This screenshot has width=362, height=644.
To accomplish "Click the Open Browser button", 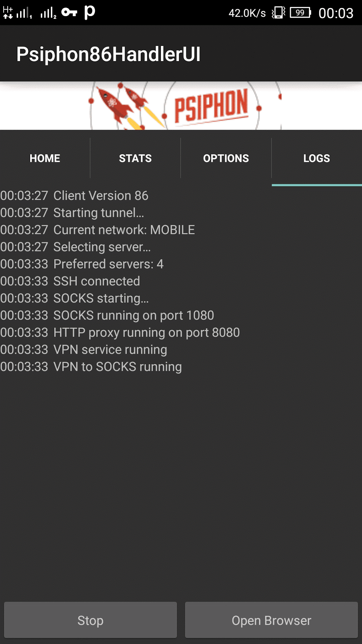I will tap(271, 620).
